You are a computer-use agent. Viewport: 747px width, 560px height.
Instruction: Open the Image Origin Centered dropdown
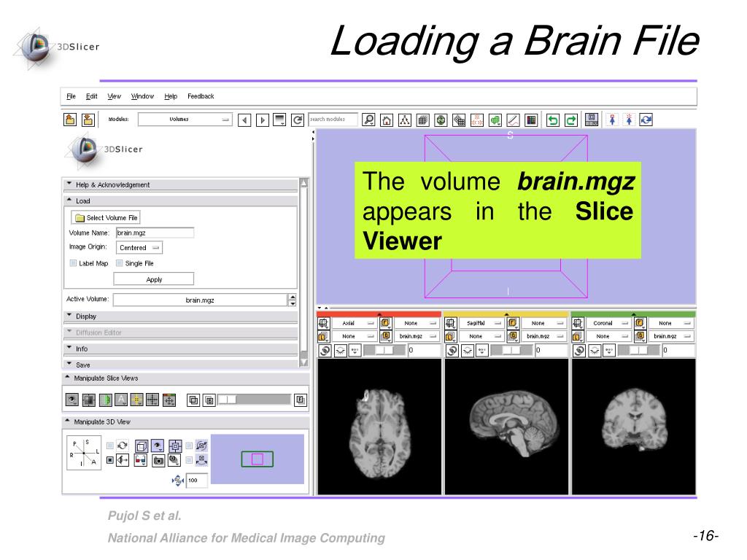click(139, 248)
